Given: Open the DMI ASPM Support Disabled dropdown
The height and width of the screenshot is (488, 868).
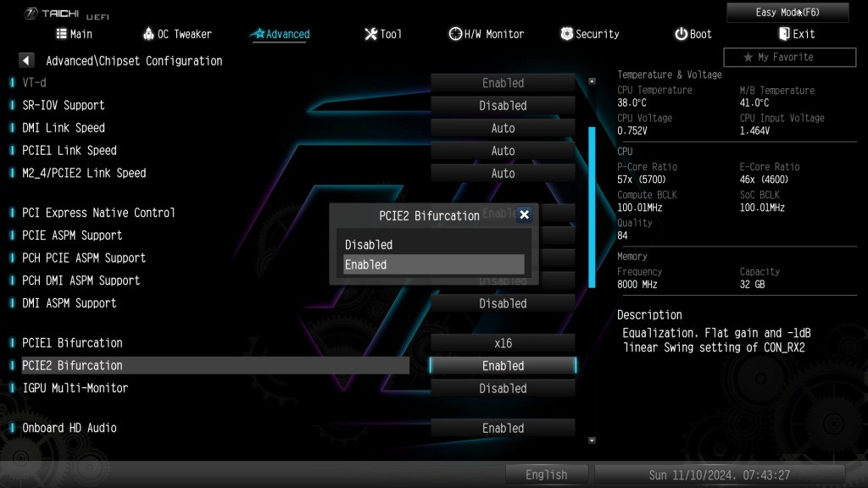Looking at the screenshot, I should pos(503,304).
